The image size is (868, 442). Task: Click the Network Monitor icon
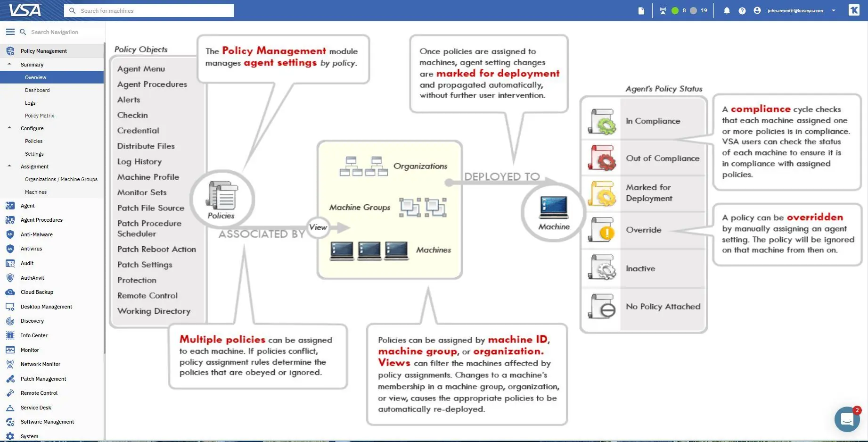point(10,364)
